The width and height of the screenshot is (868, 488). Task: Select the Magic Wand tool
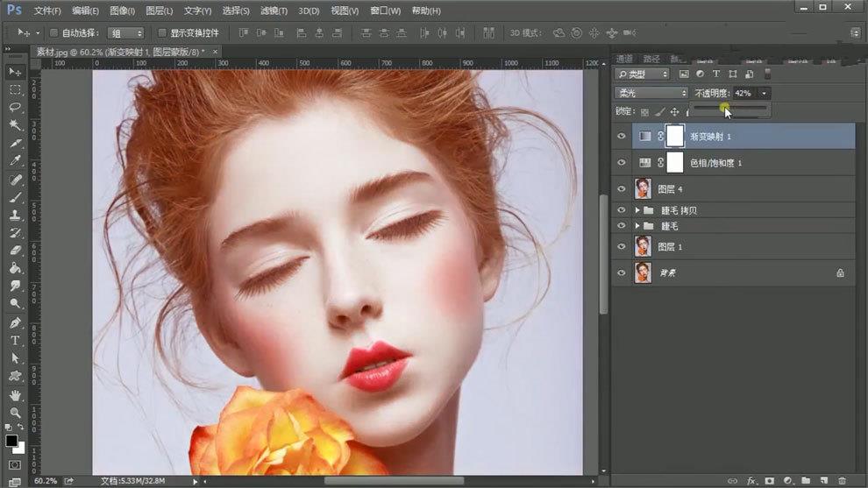[15, 125]
